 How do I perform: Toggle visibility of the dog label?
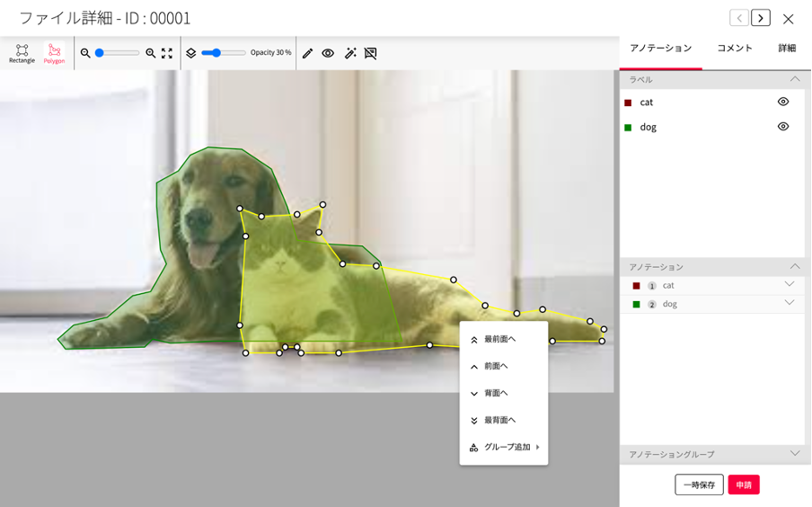[783, 127]
